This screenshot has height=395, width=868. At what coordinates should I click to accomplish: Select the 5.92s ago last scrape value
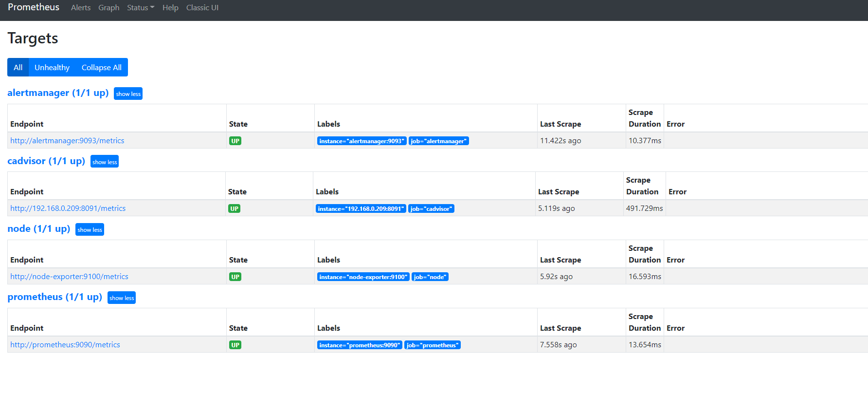coord(556,276)
